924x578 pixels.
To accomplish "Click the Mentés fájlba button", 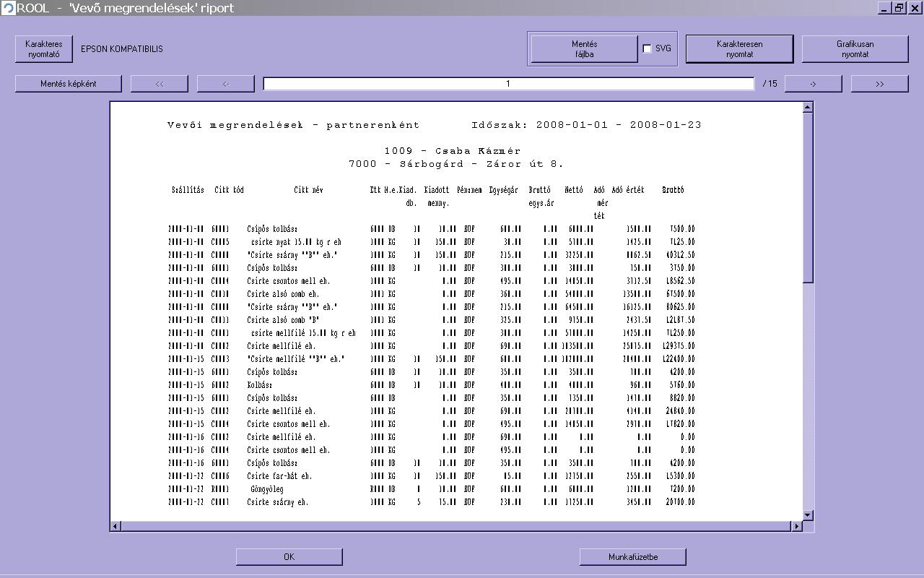I will click(x=584, y=49).
